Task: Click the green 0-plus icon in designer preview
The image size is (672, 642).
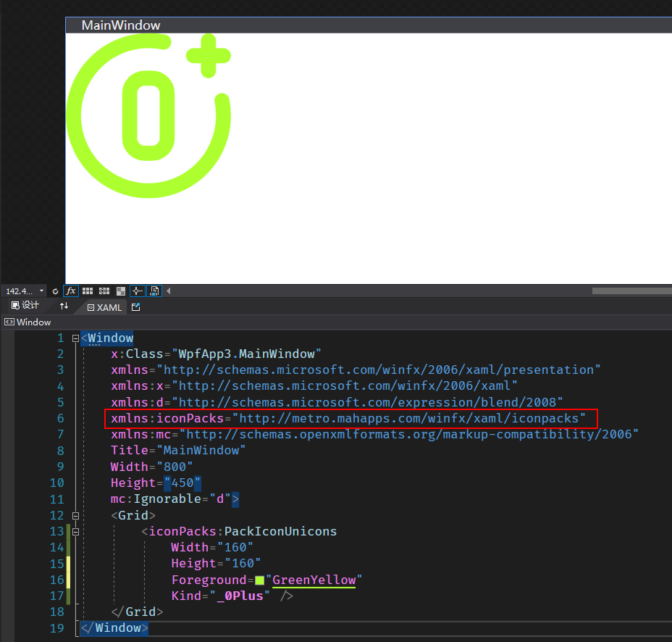Action: pos(148,116)
